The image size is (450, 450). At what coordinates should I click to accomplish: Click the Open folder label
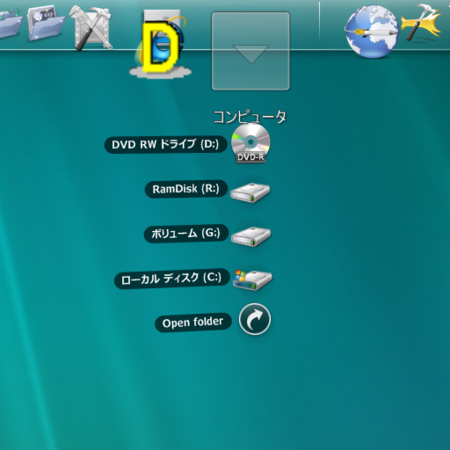point(193,322)
